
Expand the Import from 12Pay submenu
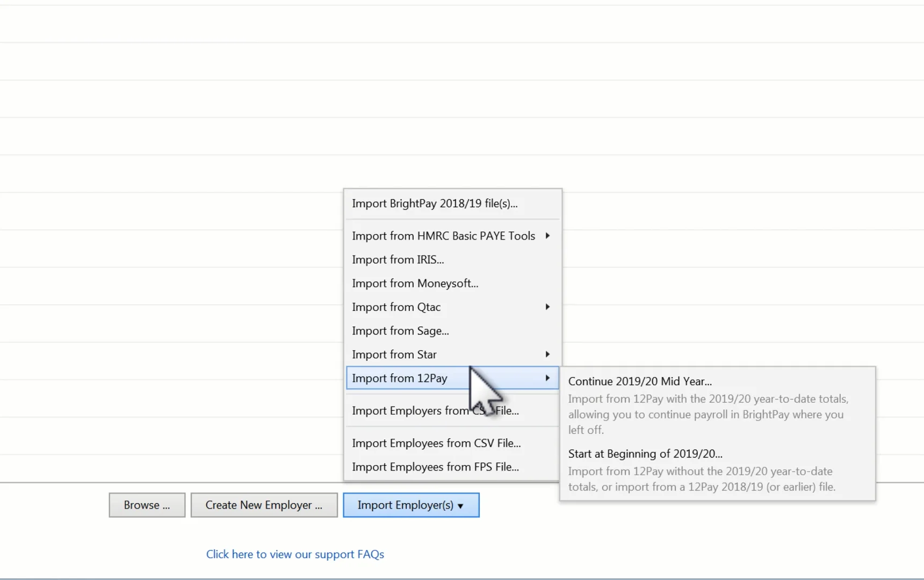click(452, 378)
